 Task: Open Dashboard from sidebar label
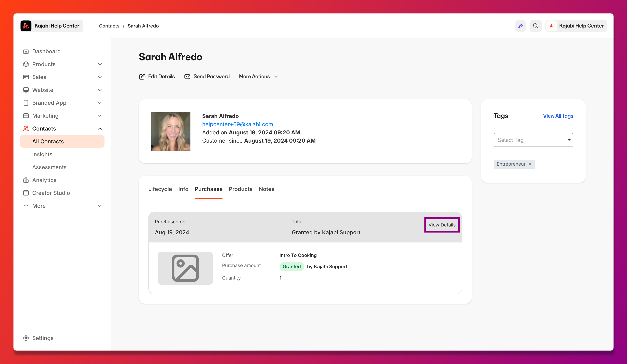(x=46, y=51)
